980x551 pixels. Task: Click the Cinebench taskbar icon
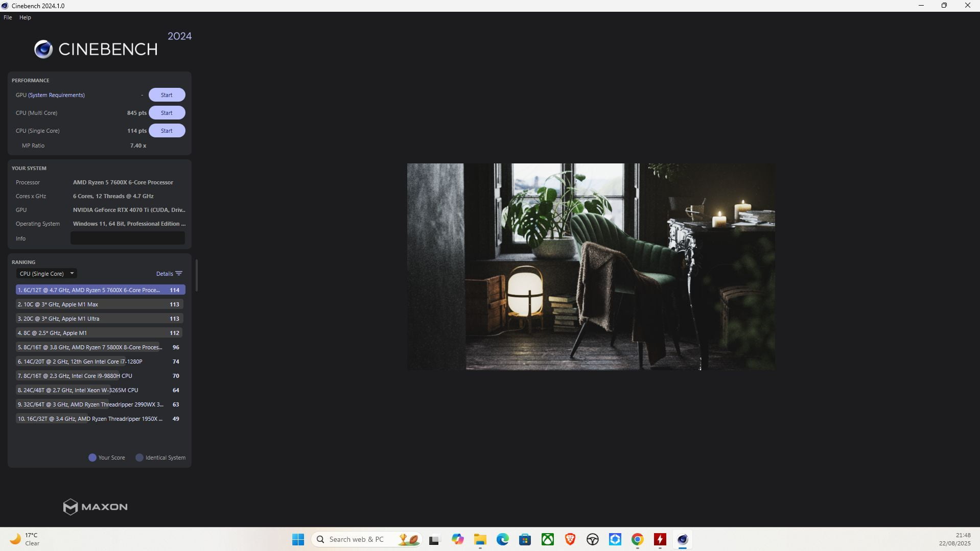tap(683, 539)
